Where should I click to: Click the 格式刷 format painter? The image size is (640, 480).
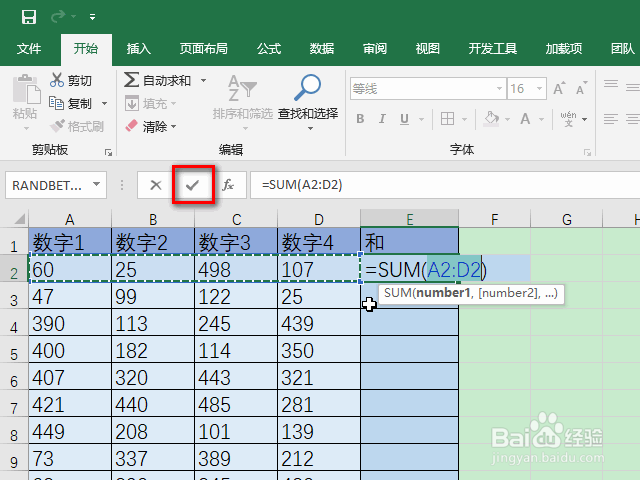[x=77, y=126]
